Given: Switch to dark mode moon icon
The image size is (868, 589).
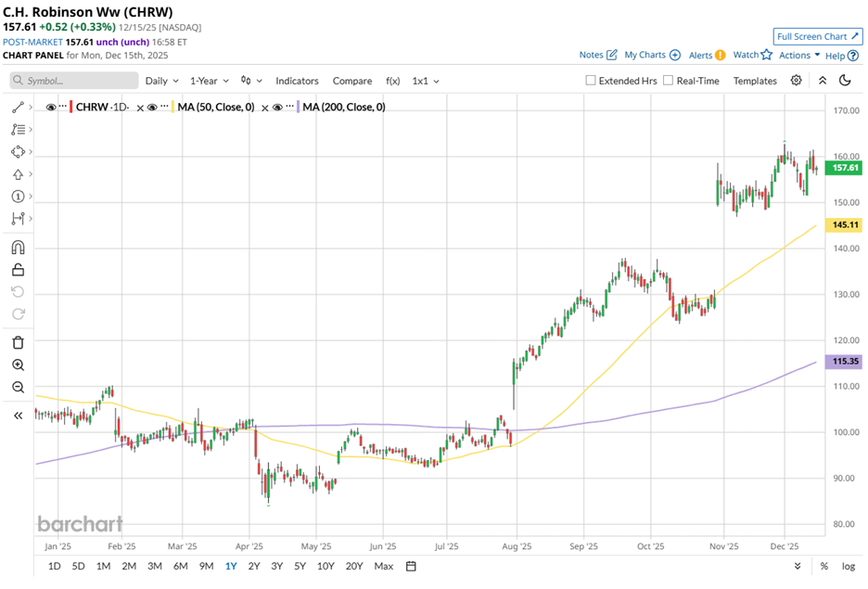Looking at the screenshot, I should pyautogui.click(x=844, y=81).
